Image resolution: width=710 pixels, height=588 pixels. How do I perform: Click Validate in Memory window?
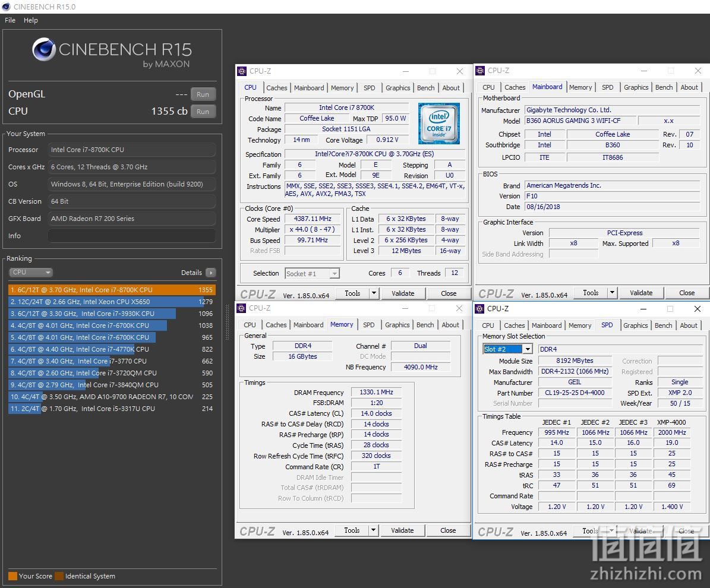tap(403, 530)
